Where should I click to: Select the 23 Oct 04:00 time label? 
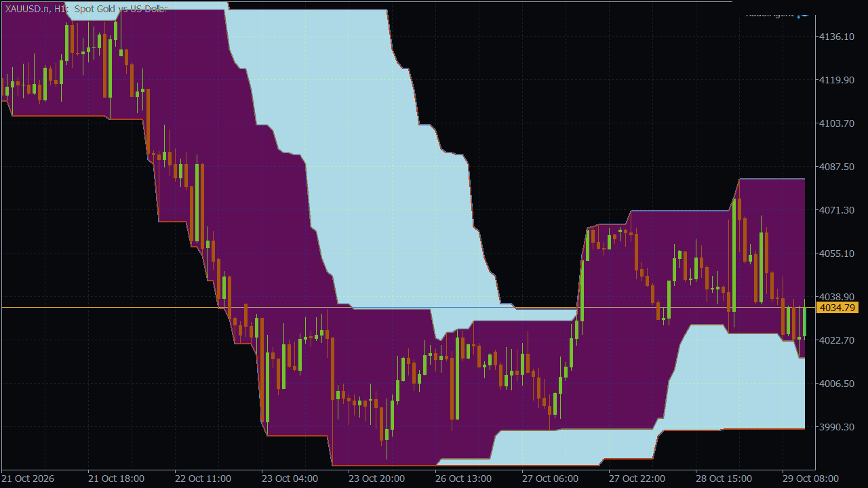coord(290,479)
